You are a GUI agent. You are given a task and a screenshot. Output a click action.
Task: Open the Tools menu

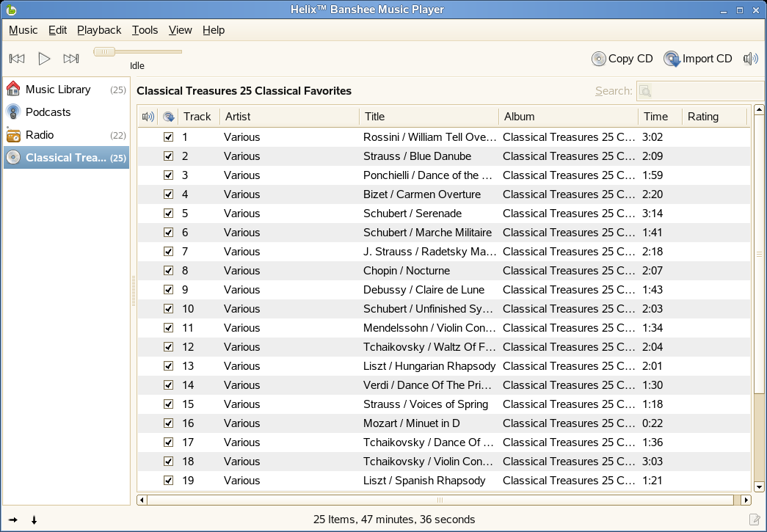coord(145,30)
